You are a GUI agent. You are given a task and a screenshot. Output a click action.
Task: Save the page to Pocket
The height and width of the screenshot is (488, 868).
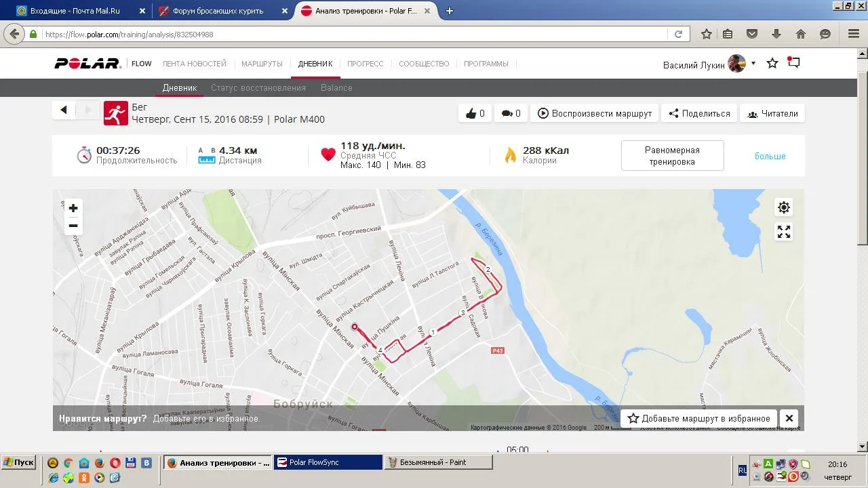(x=752, y=34)
